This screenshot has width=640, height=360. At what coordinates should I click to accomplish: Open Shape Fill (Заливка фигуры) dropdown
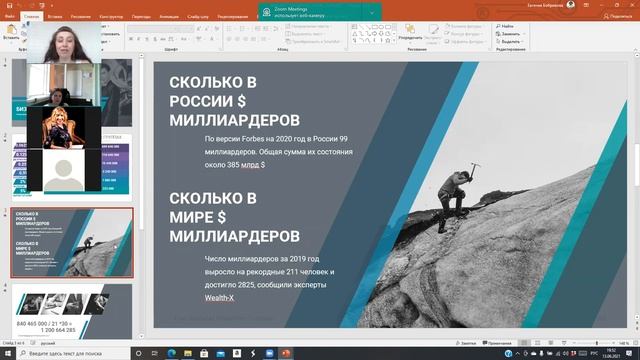point(465,26)
